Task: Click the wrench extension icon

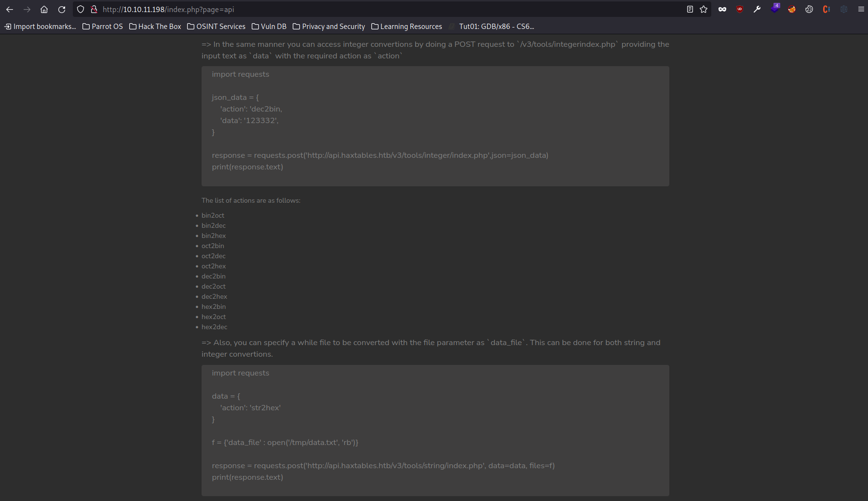Action: point(757,9)
